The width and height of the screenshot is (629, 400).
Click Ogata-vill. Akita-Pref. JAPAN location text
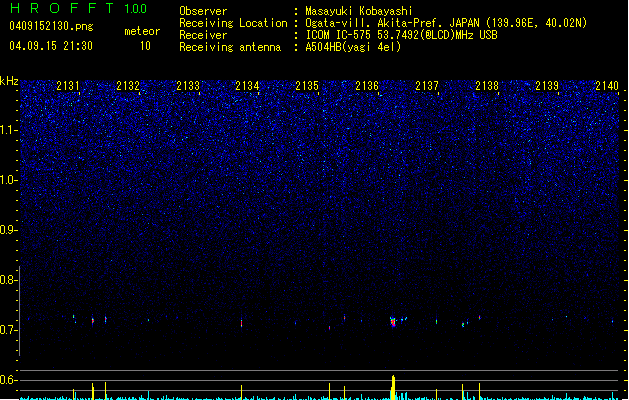tap(446, 23)
